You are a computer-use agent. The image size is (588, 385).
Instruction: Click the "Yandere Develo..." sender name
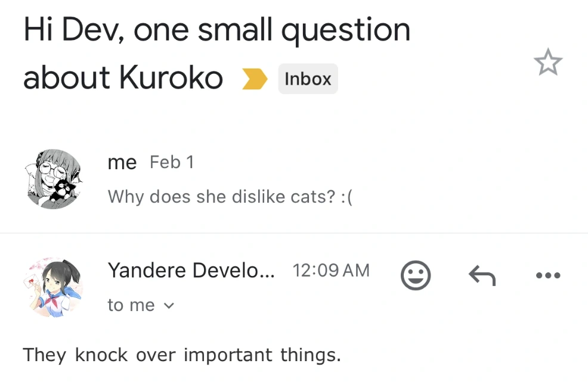click(x=191, y=271)
